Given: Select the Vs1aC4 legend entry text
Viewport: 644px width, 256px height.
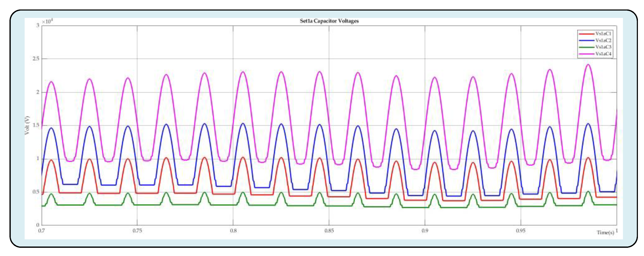Looking at the screenshot, I should pyautogui.click(x=603, y=54).
